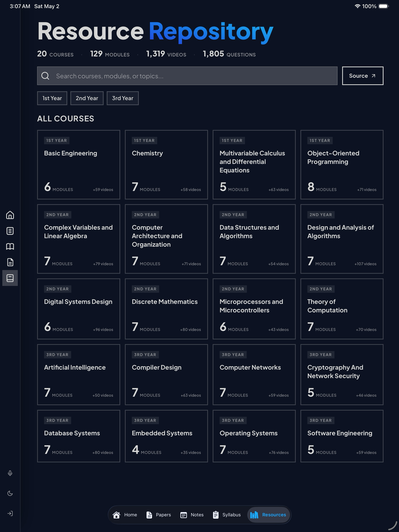Open Computer Architecture and Organization card
This screenshot has width=399, height=532.
click(x=166, y=239)
